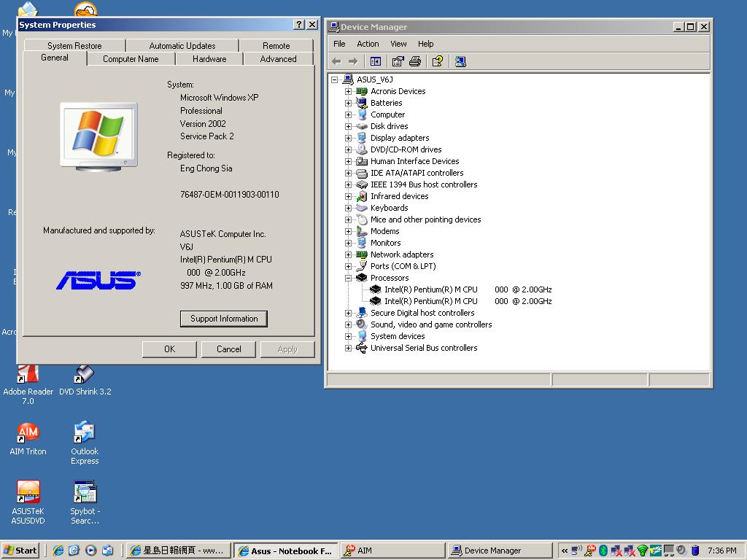Select the Adobe Reader 7.0 desktop icon
This screenshot has width=747, height=560.
pyautogui.click(x=28, y=385)
